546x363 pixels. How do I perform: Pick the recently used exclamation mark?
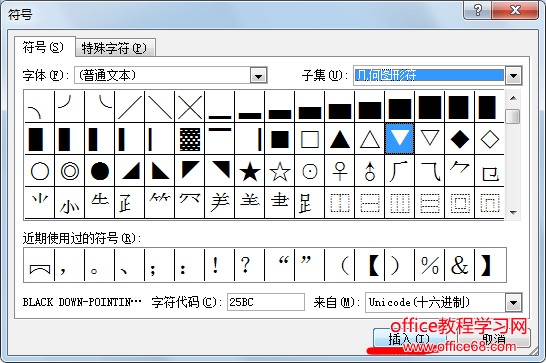[220, 265]
